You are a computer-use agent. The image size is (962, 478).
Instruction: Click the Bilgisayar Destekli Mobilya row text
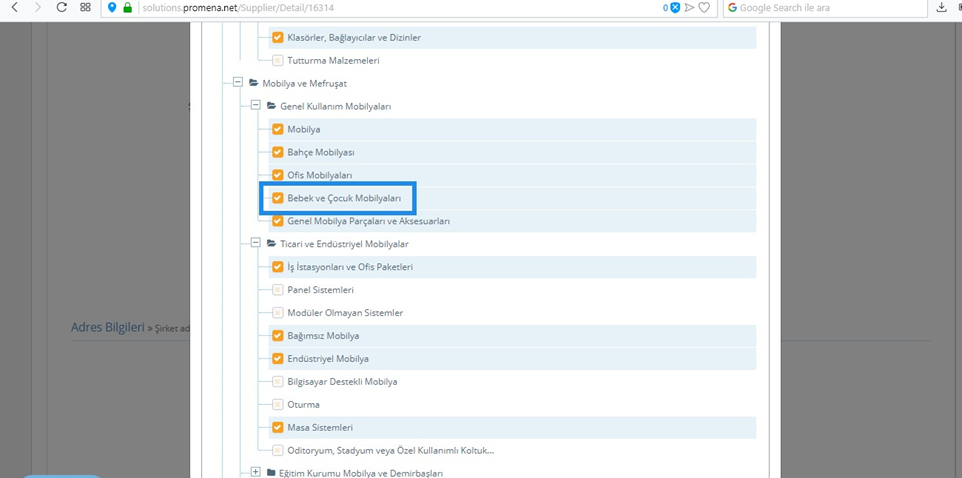(x=342, y=382)
